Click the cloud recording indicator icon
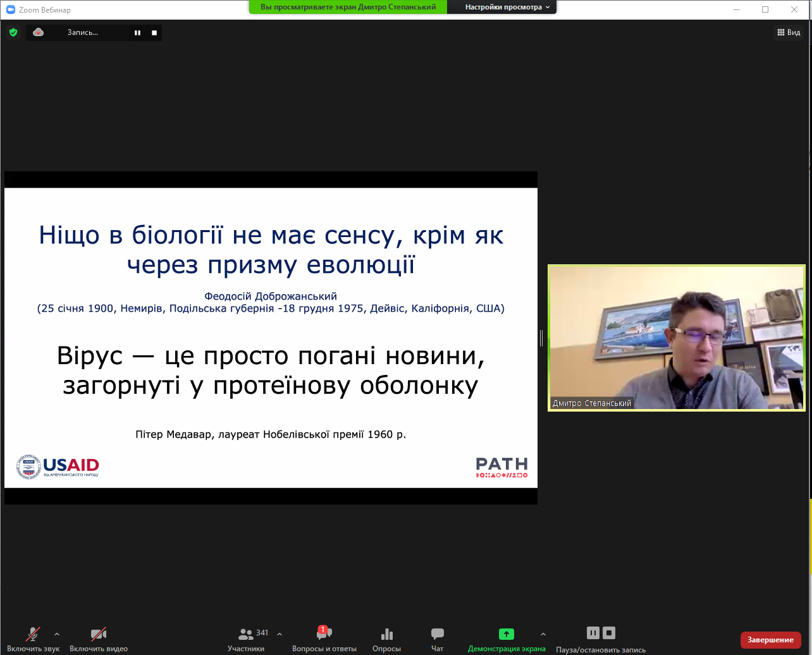812x655 pixels. click(x=39, y=32)
